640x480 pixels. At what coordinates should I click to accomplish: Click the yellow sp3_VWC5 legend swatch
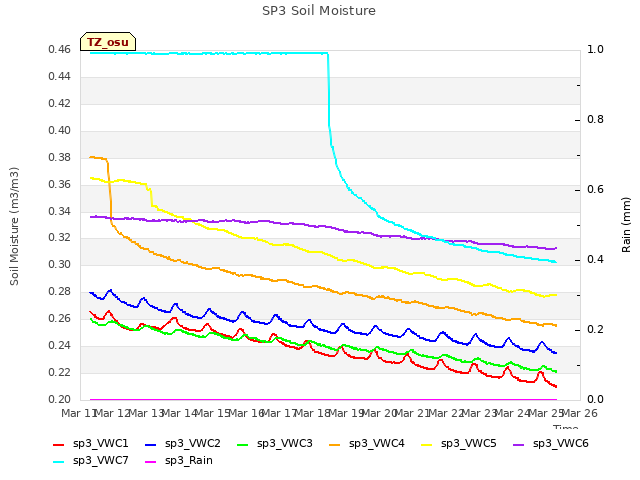point(427,444)
